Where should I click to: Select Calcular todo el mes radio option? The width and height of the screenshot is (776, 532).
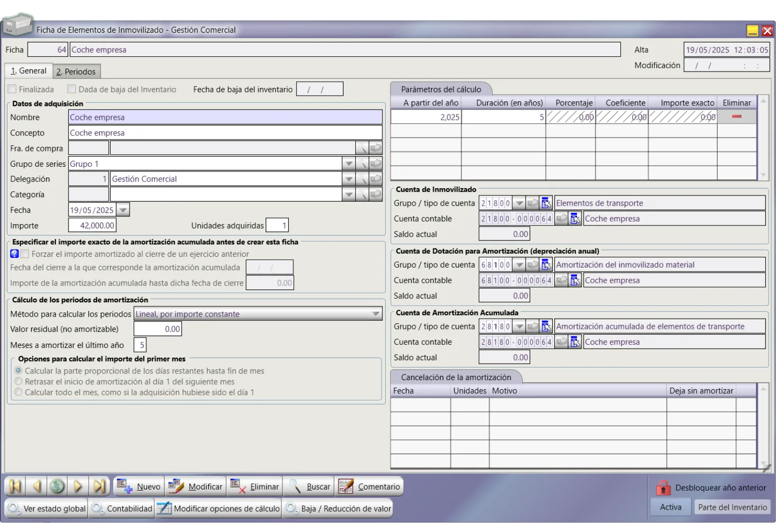[x=19, y=392]
